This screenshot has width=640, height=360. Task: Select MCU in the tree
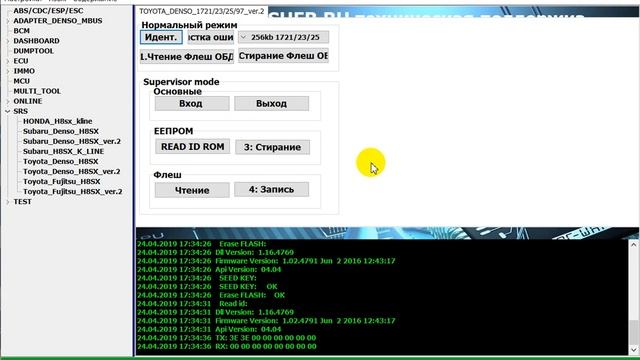tap(21, 81)
